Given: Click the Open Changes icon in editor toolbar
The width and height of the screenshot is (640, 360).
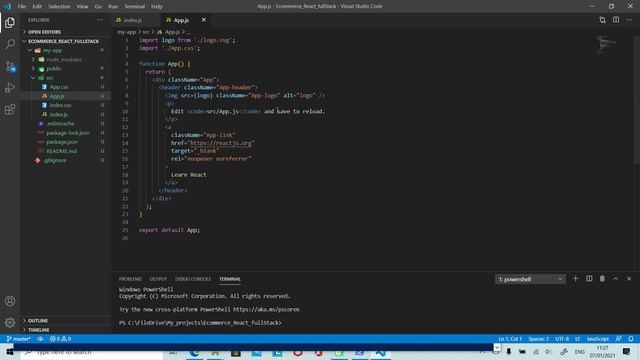Looking at the screenshot, I should pos(602,20).
